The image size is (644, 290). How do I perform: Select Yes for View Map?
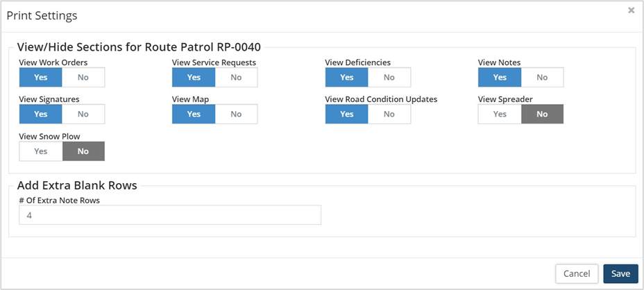point(194,114)
